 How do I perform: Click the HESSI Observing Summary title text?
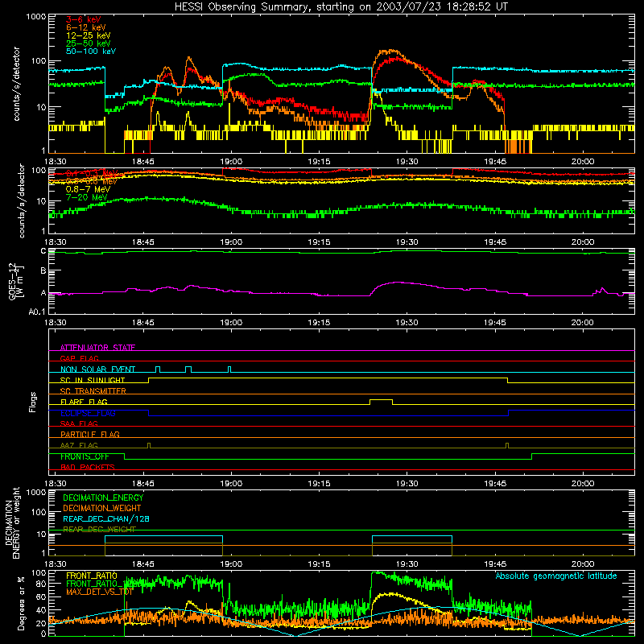point(341,7)
